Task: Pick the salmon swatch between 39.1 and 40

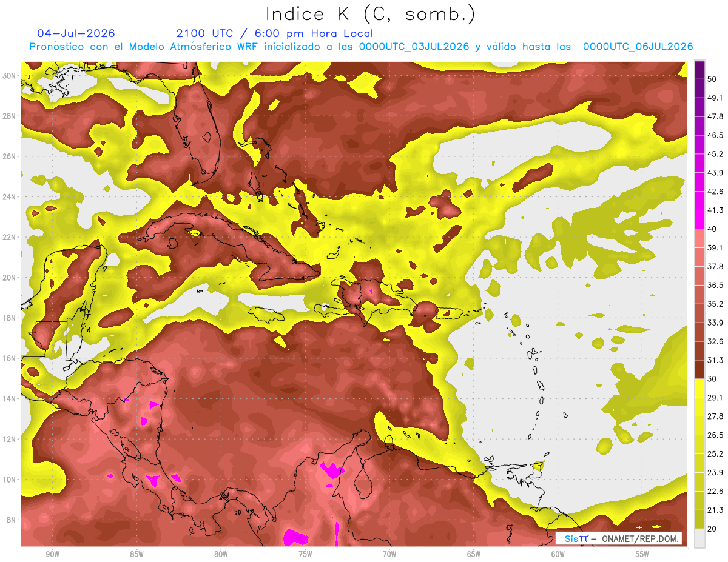Action: click(x=699, y=238)
